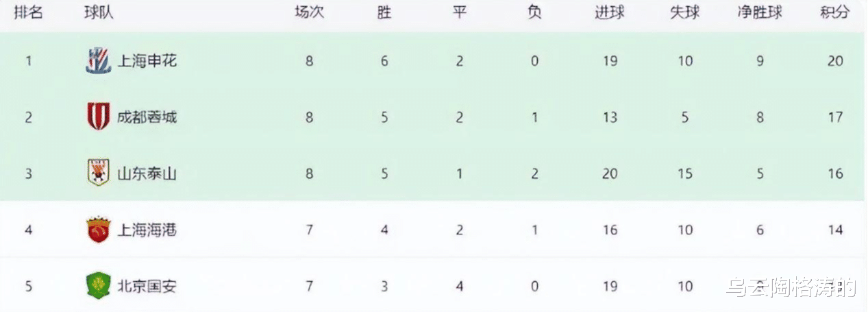The height and width of the screenshot is (312, 868).
Task: Click the 胜 column header
Action: 384,13
